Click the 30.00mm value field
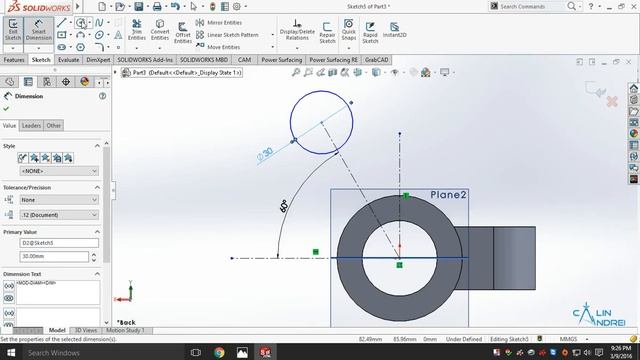This screenshot has width=640, height=360. pyautogui.click(x=54, y=256)
